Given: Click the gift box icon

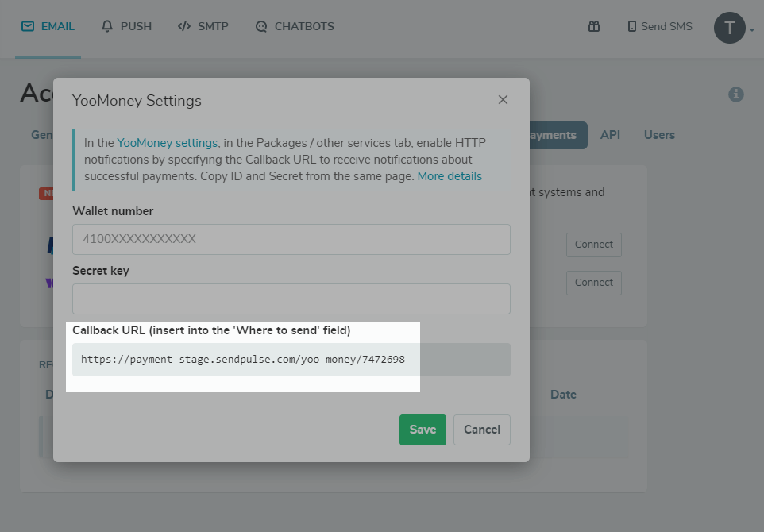Looking at the screenshot, I should [594, 26].
